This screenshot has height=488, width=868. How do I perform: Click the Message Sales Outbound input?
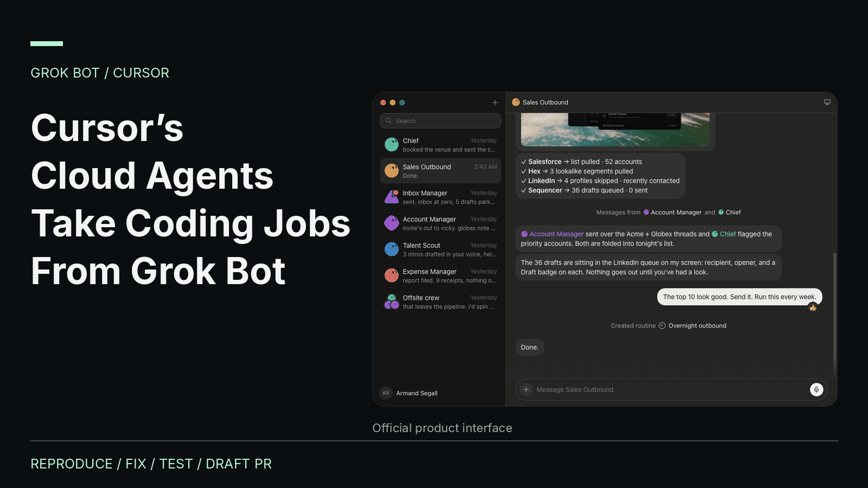click(x=671, y=390)
